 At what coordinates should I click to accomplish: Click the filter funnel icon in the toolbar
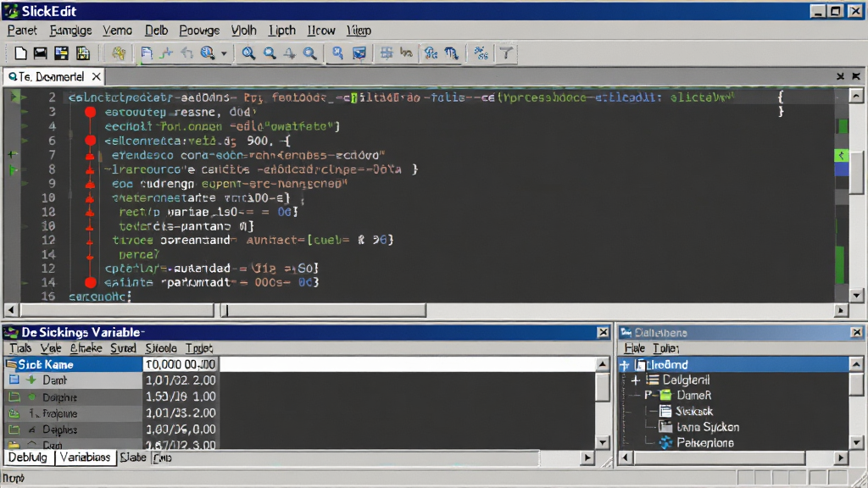(x=506, y=53)
